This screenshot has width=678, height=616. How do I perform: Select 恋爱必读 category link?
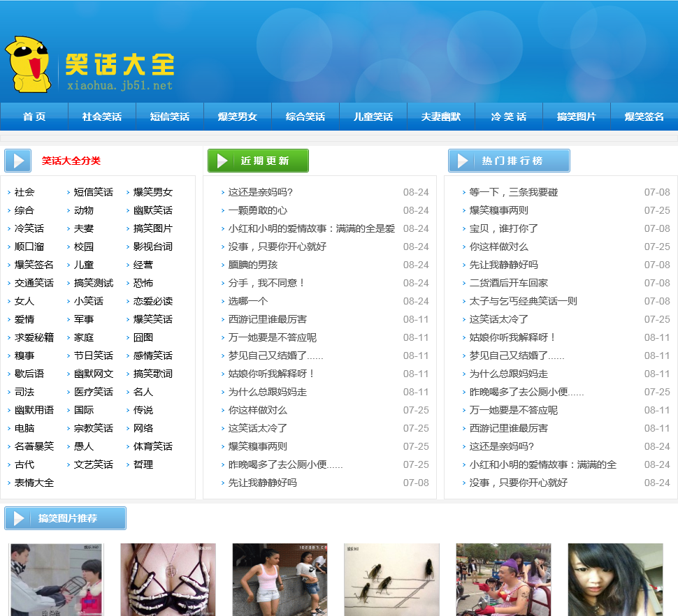[x=153, y=301]
